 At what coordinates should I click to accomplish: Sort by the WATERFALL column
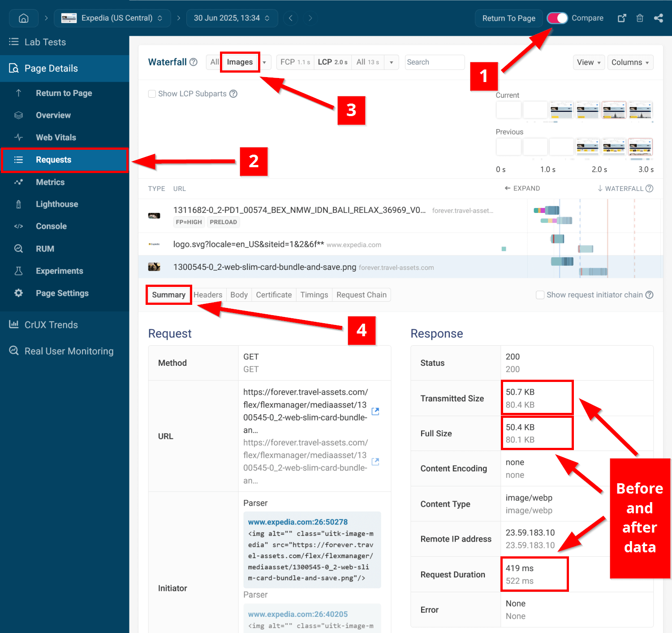click(x=620, y=188)
